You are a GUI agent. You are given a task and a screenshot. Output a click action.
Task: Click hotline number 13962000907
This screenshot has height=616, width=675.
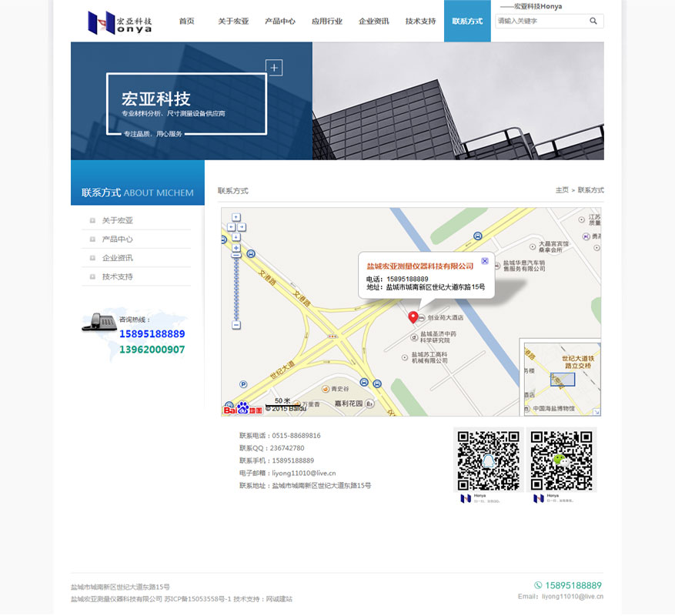(x=152, y=350)
